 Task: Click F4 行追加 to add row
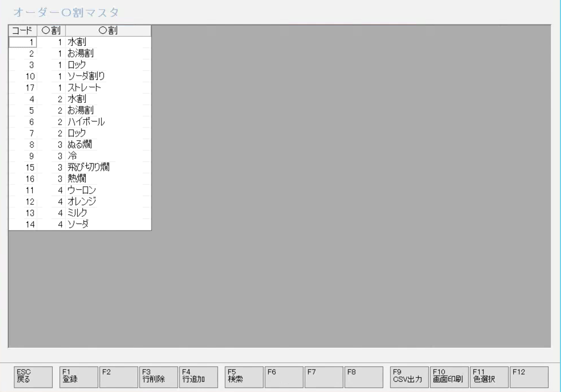198,377
